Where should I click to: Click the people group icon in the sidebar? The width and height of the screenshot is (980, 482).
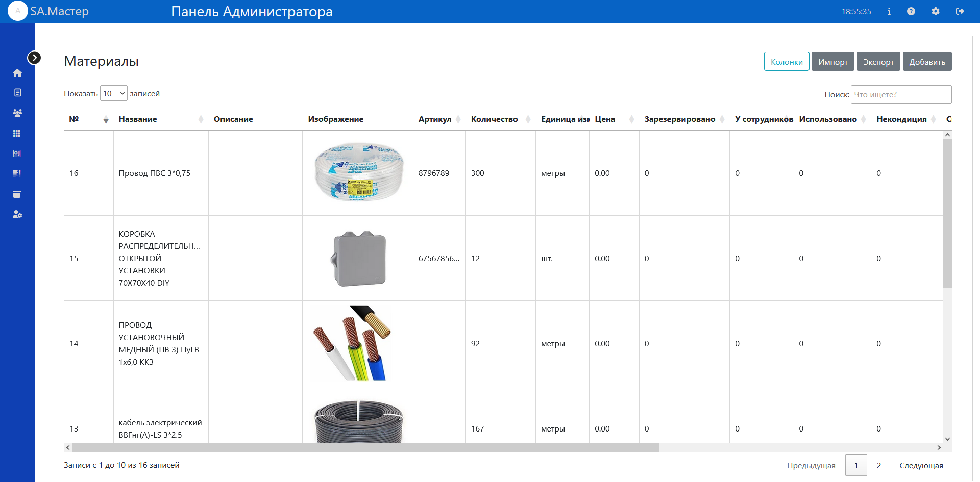click(17, 113)
